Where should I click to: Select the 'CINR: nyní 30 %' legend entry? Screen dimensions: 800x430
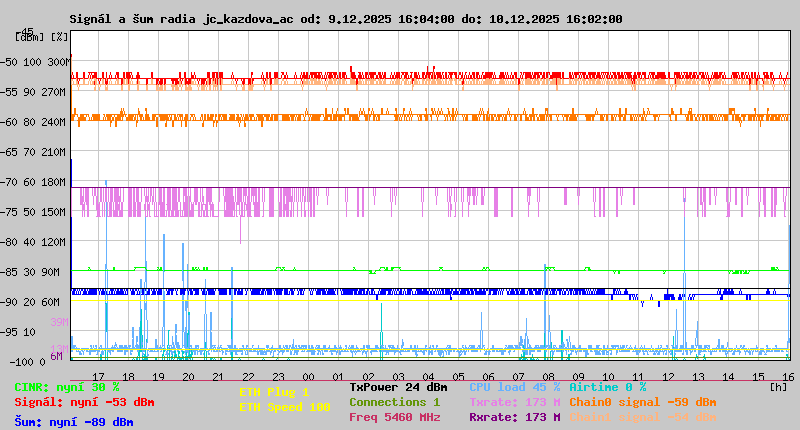pyautogui.click(x=67, y=388)
